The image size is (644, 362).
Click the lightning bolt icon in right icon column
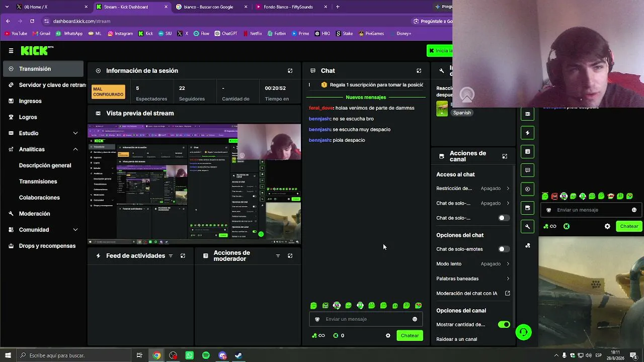click(527, 133)
